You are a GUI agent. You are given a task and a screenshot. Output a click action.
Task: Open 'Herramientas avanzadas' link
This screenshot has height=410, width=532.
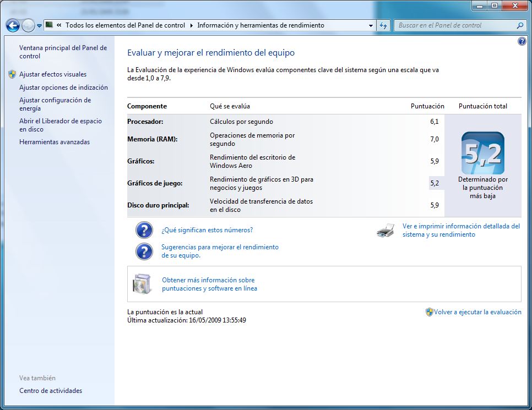[55, 142]
